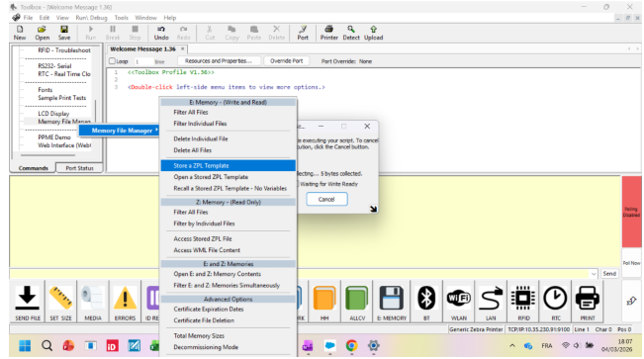This screenshot has height=359, width=644.
Task: Open the command input history dropdown
Action: click(x=594, y=274)
